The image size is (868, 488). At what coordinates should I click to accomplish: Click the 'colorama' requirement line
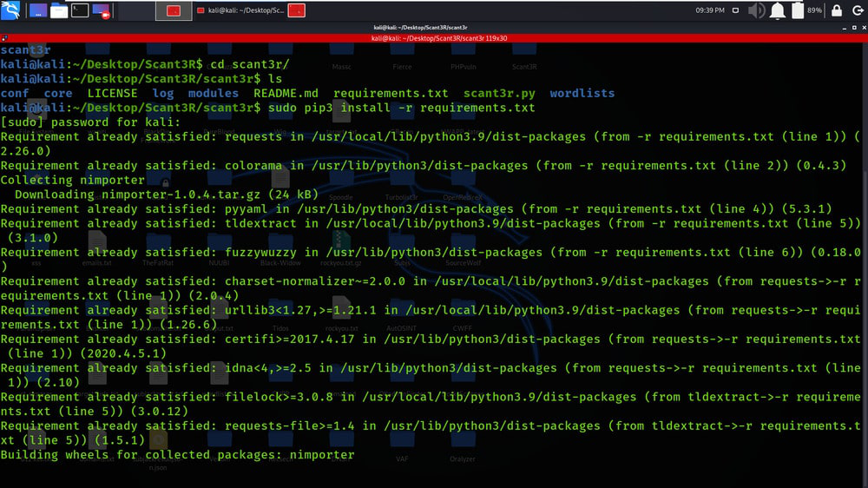(x=424, y=166)
